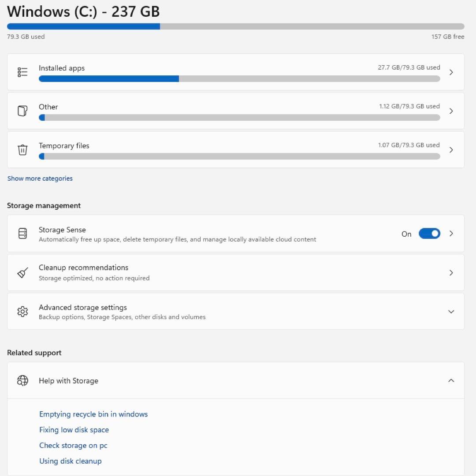
Task: Click the Installed apps icon
Action: [x=22, y=72]
